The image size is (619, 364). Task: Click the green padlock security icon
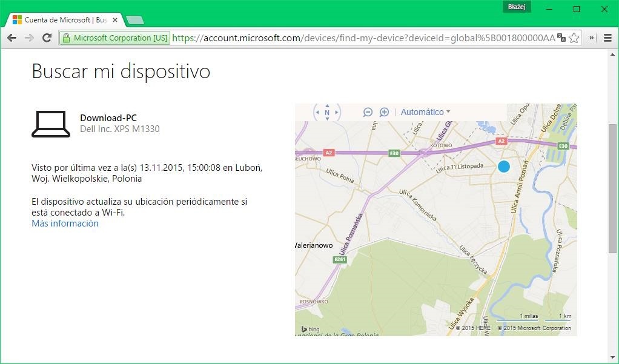[67, 38]
